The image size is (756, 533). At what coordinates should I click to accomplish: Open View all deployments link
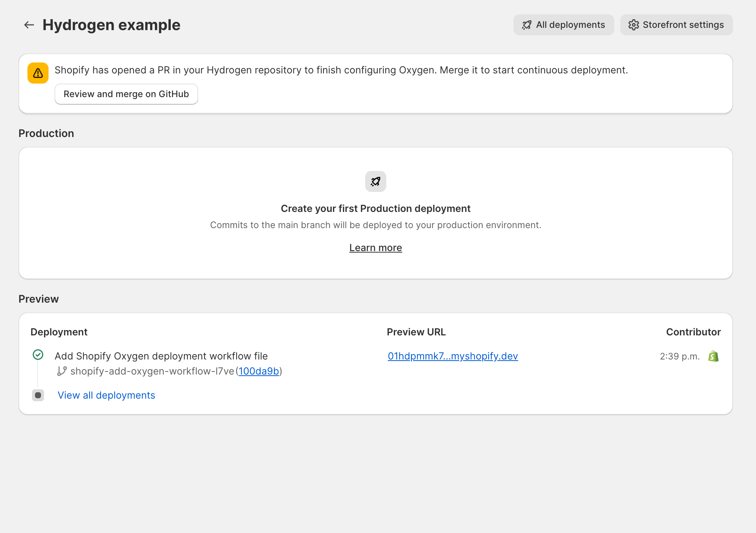106,395
